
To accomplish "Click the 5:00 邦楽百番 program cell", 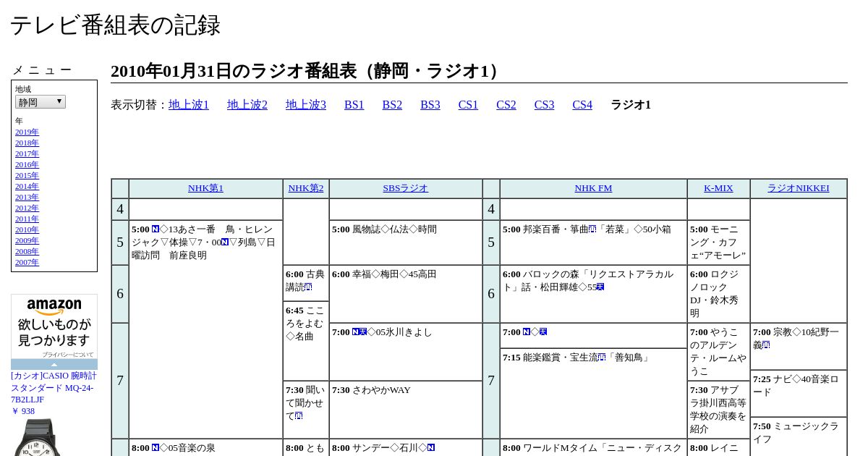I will [x=593, y=242].
